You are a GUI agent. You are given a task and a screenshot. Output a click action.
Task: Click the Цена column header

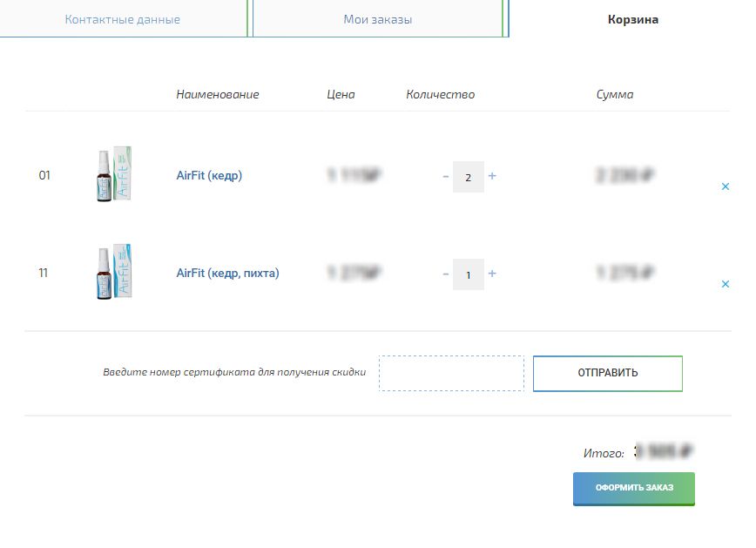341,95
